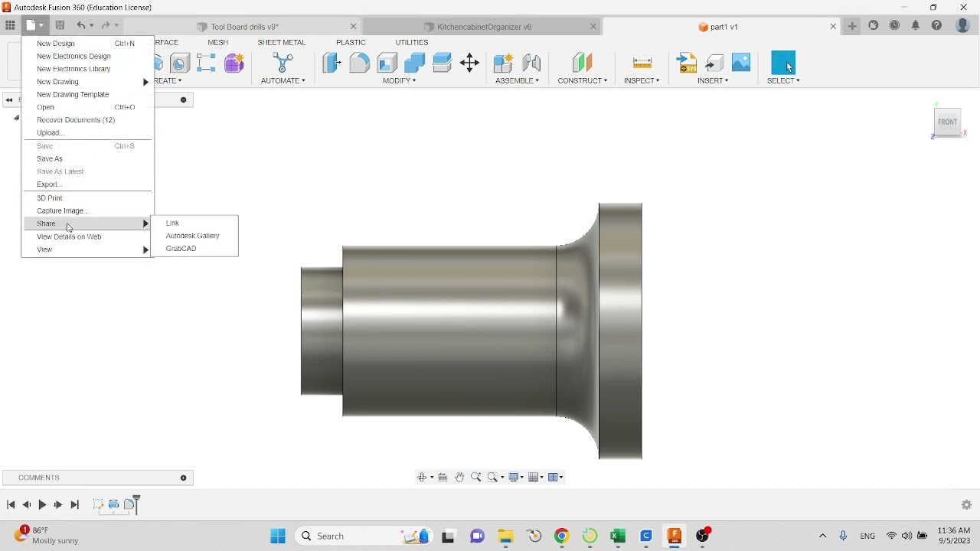The width and height of the screenshot is (980, 551).
Task: Click the Joint tool icon
Action: [532, 63]
